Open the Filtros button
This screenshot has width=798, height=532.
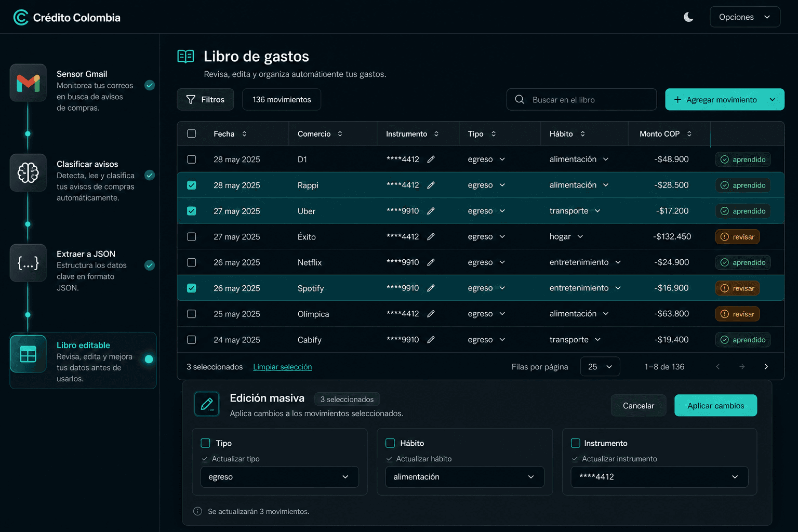point(205,99)
